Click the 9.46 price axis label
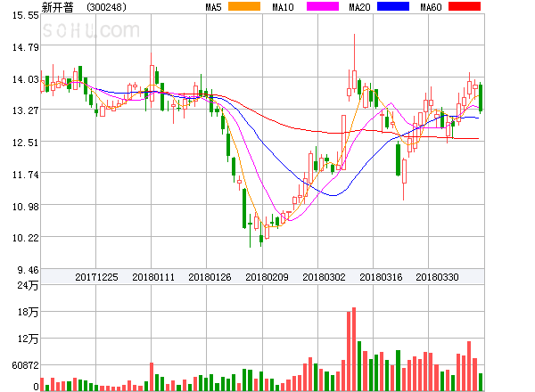 click(28, 270)
